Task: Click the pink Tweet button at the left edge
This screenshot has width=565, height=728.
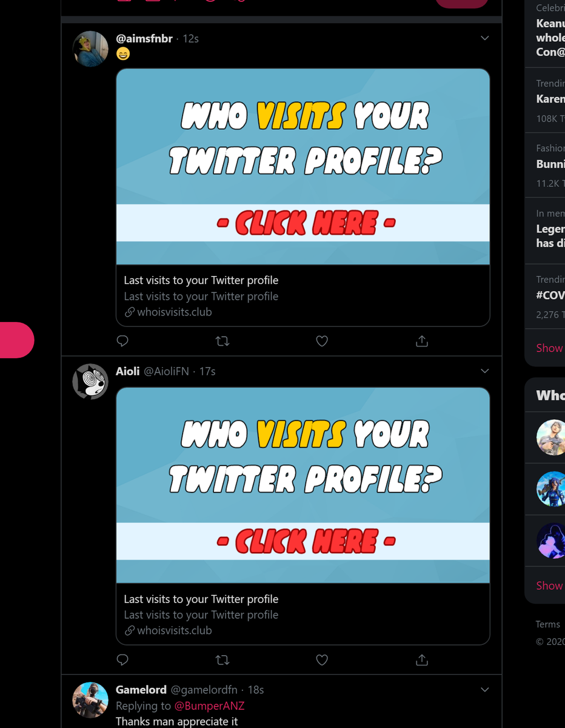Action: point(16,340)
